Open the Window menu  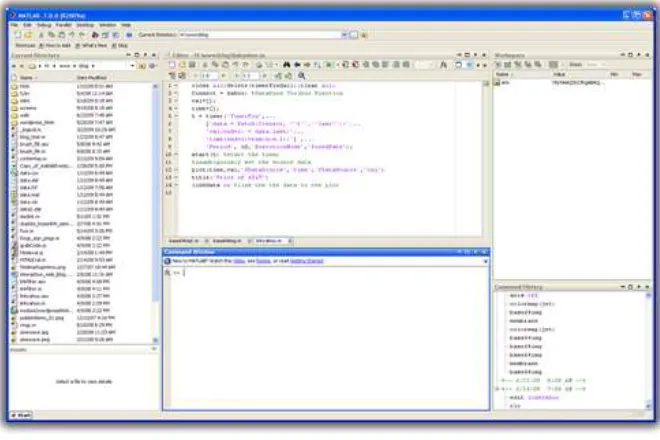pos(107,25)
